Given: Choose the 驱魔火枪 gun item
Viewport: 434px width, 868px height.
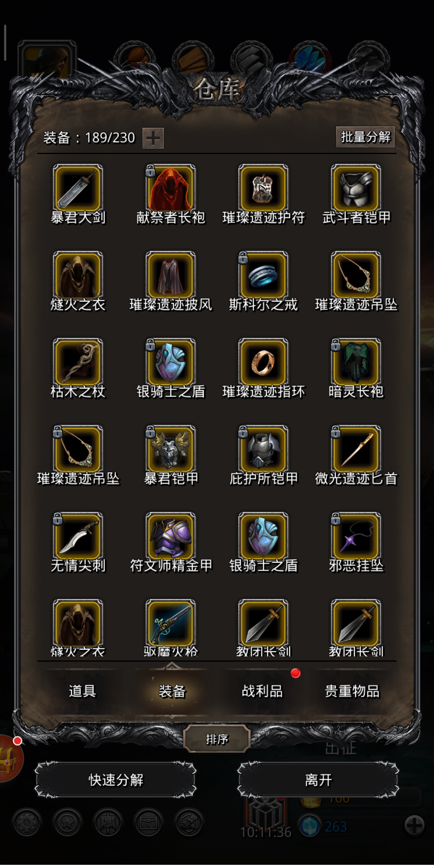Looking at the screenshot, I should 170,624.
